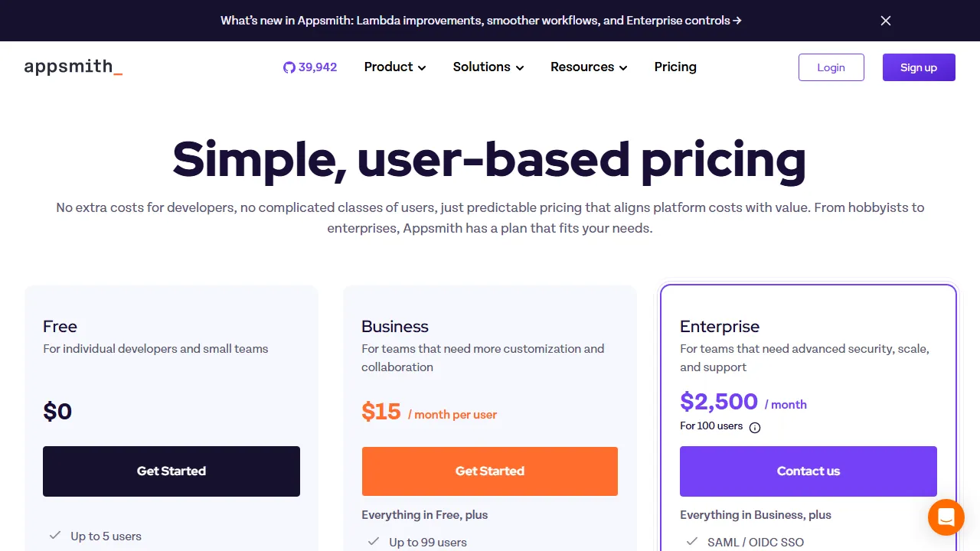
Task: Click the Simple, user-based pricing heading
Action: click(x=489, y=159)
